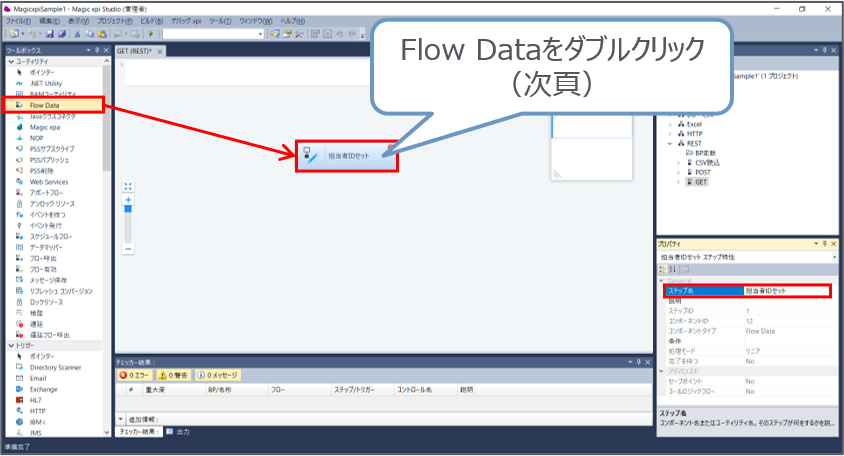This screenshot has height=456, width=844.
Task: Toggle the 0 エラー filter
Action: [x=136, y=375]
